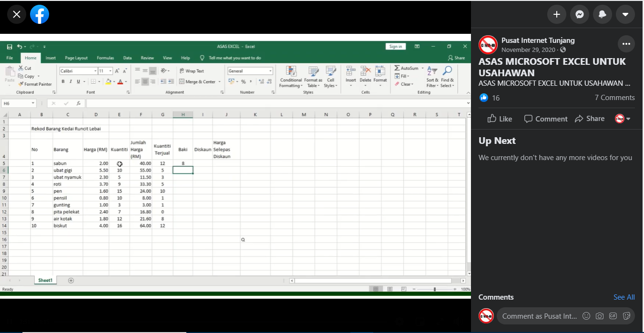Toggle Bold in the Excel Font group
The width and height of the screenshot is (644, 333).
[x=63, y=81]
